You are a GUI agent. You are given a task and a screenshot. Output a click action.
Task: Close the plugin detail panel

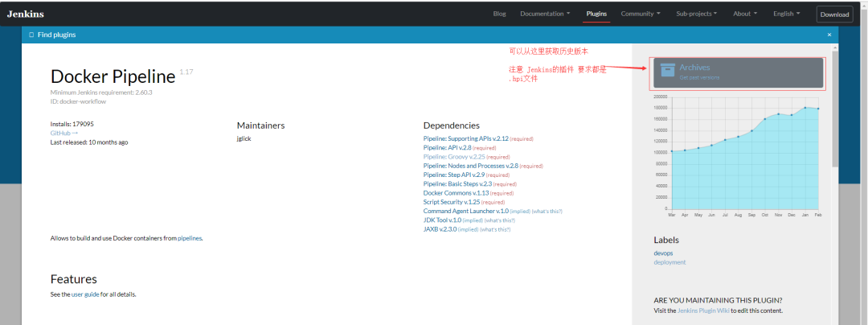click(829, 35)
